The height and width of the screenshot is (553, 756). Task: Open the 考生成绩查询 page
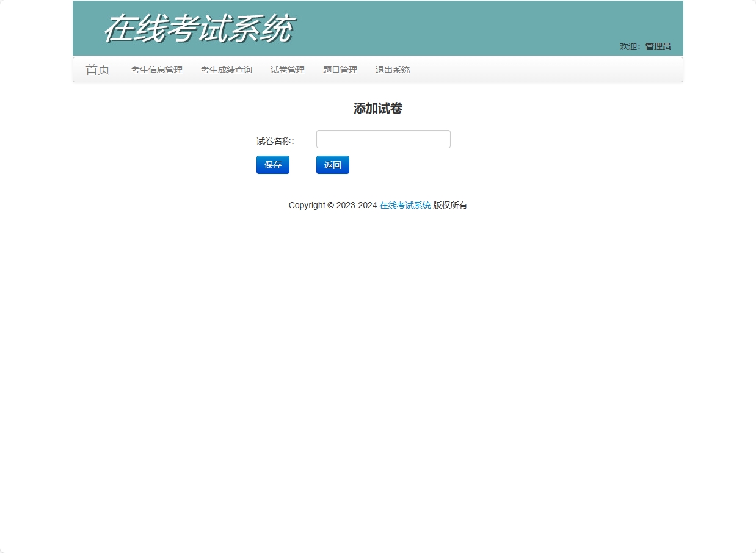[x=227, y=70]
